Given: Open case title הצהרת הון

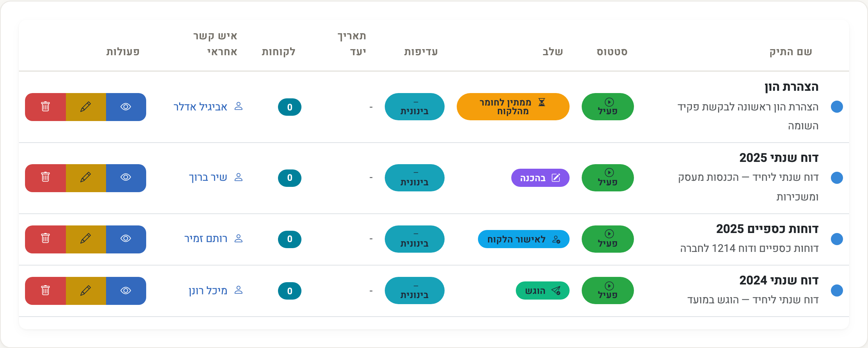Looking at the screenshot, I should 792,87.
